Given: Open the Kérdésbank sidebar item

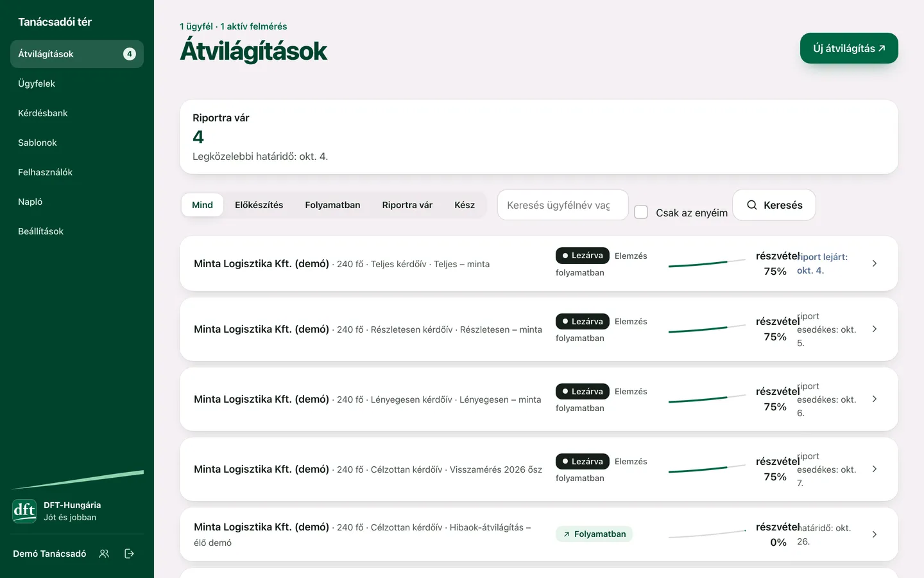Looking at the screenshot, I should click(x=77, y=113).
